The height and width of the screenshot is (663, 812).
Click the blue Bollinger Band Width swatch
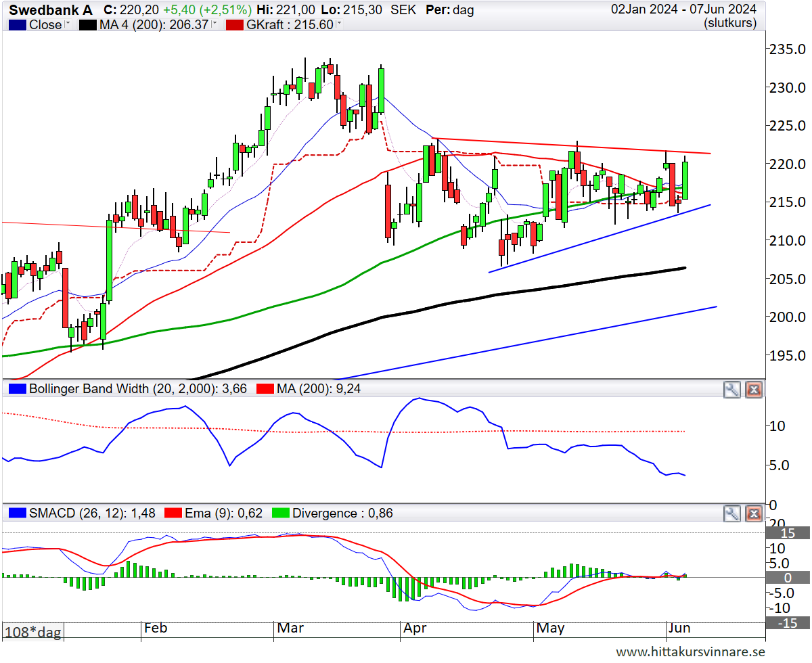17,389
